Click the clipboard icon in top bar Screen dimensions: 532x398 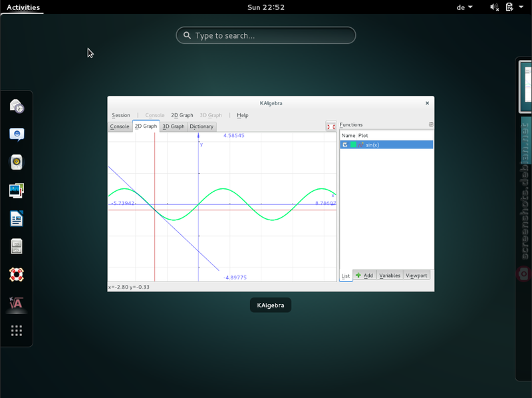point(509,7)
